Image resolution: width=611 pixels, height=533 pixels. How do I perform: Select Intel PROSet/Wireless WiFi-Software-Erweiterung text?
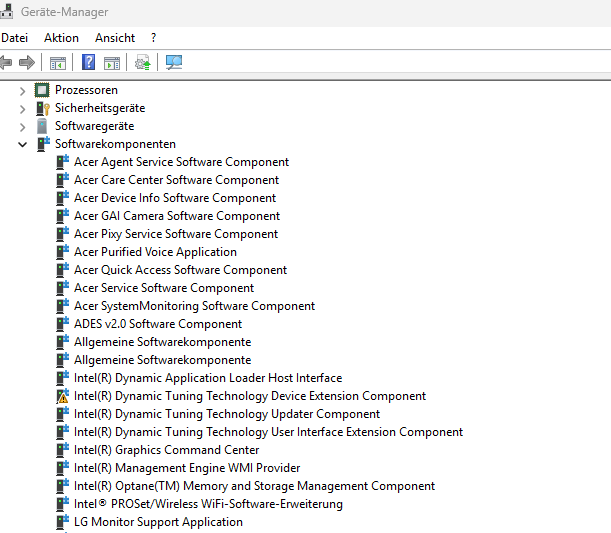(208, 504)
